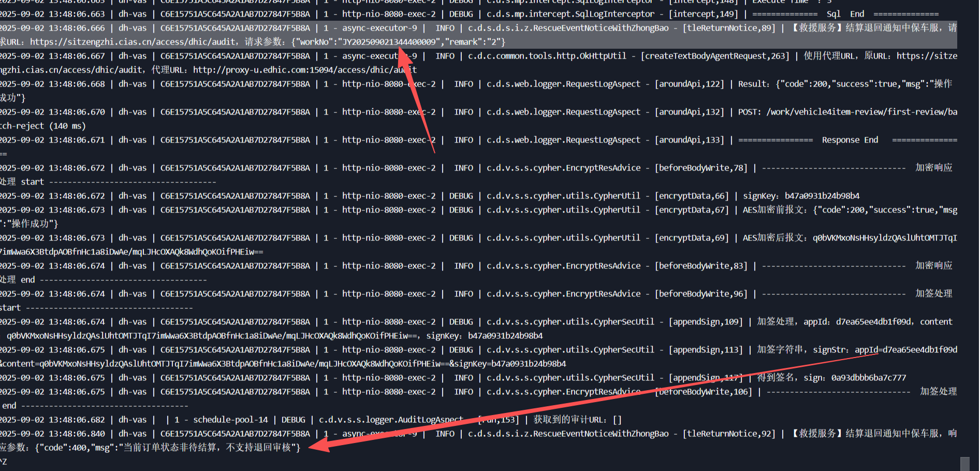Viewport: 980px width, 471px height.
Task: Click the [aroundApi,122] method tag
Action: [x=689, y=84]
